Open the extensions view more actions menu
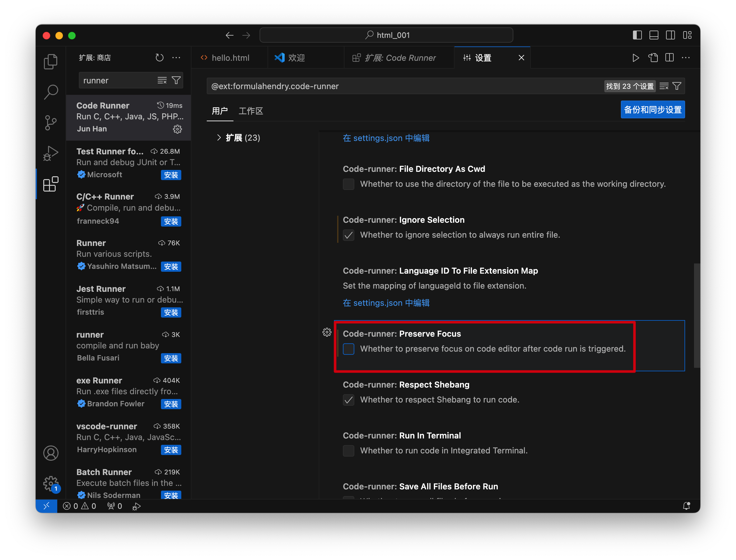This screenshot has height=560, width=736. point(176,58)
